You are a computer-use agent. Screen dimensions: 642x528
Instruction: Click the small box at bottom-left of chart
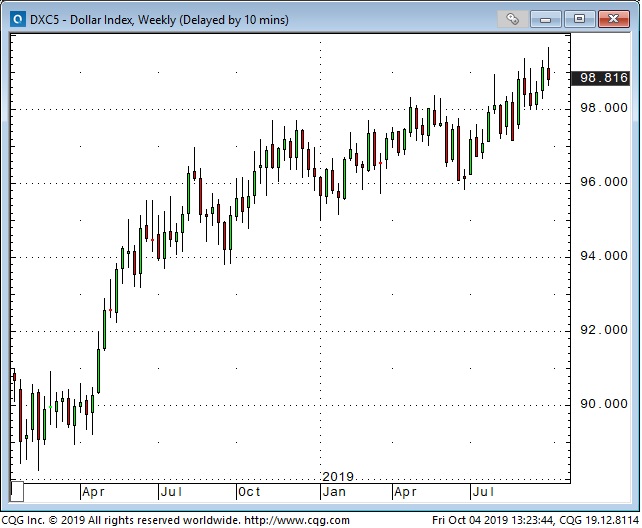click(x=17, y=492)
